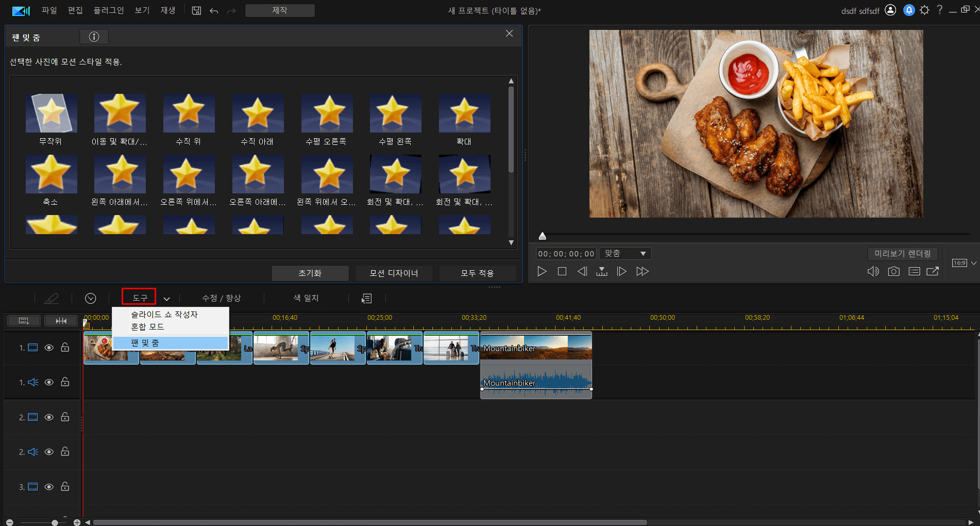Lock audio track 1

[65, 382]
